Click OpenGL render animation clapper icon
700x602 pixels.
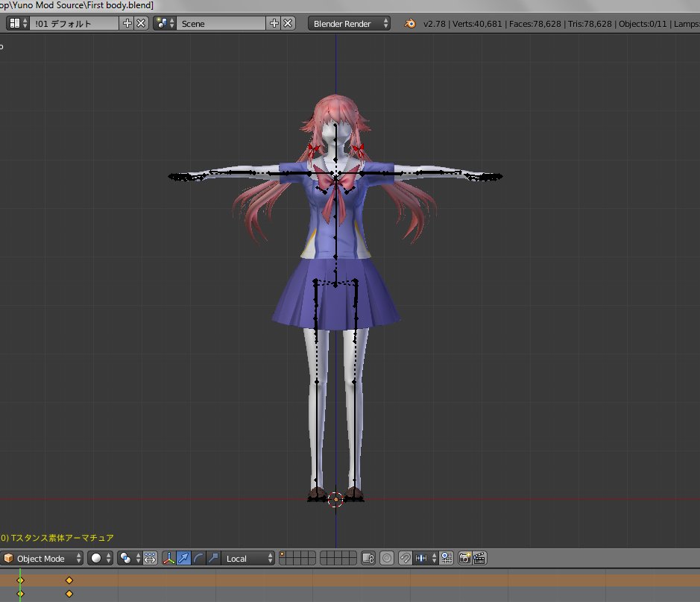pyautogui.click(x=479, y=558)
